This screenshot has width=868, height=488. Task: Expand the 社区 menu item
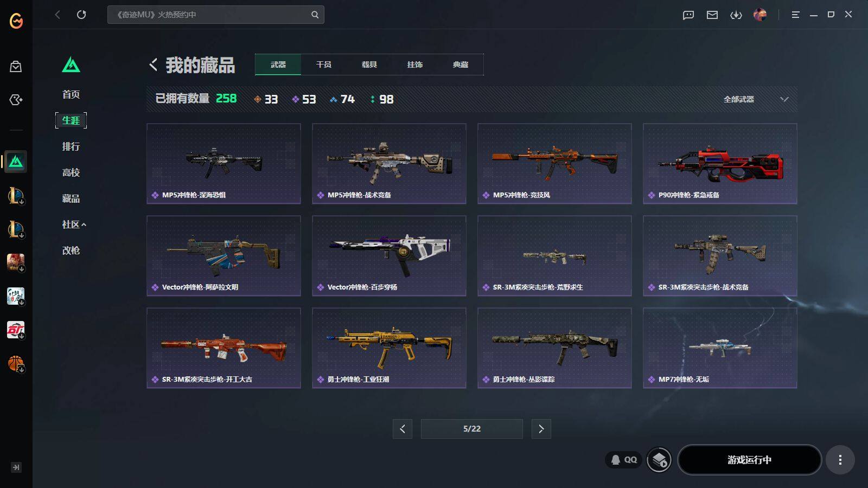tap(74, 224)
